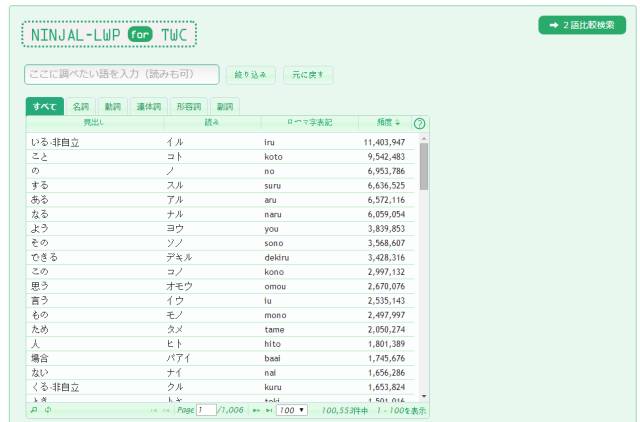The image size is (640, 422).
Task: Click the reading cell バアイ
Action: click(x=178, y=358)
